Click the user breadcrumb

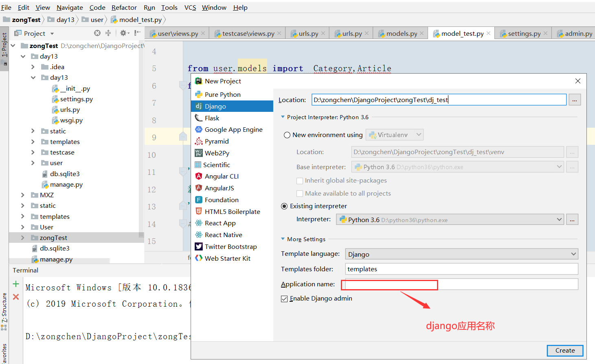coord(93,20)
